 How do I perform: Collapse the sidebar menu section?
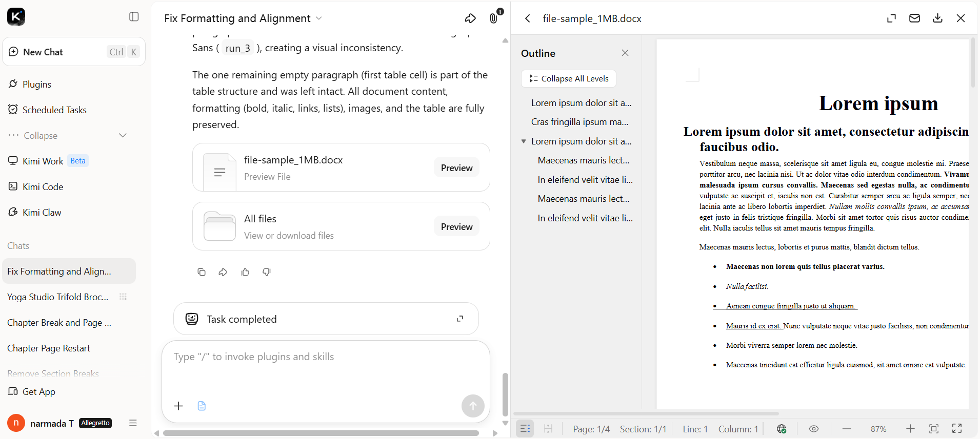68,135
